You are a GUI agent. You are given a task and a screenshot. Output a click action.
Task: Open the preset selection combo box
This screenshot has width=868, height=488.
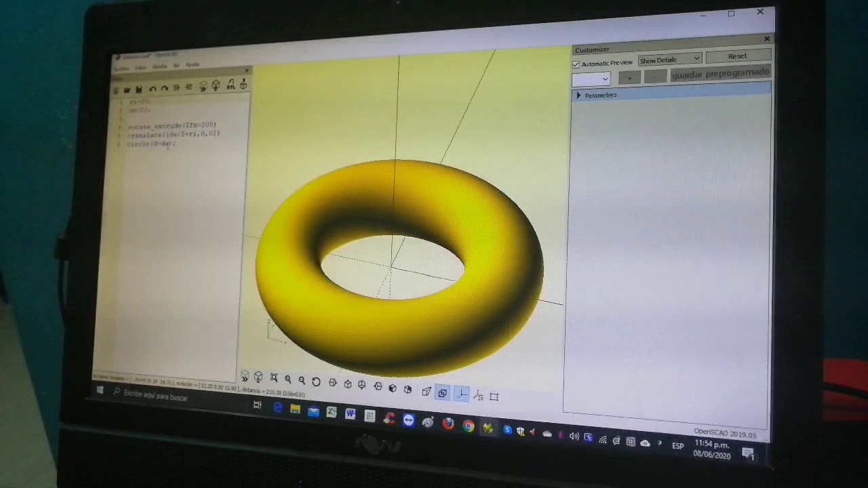tap(591, 79)
